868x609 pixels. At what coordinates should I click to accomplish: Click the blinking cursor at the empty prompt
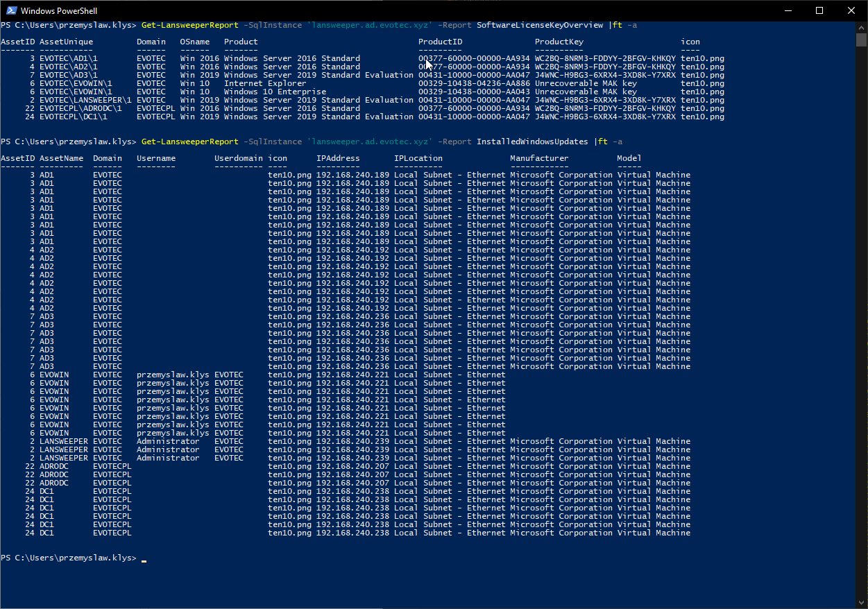point(144,558)
